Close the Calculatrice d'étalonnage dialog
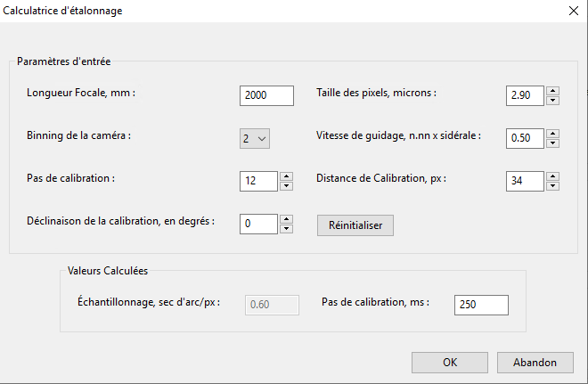Image resolution: width=588 pixels, height=384 pixels. pos(572,11)
